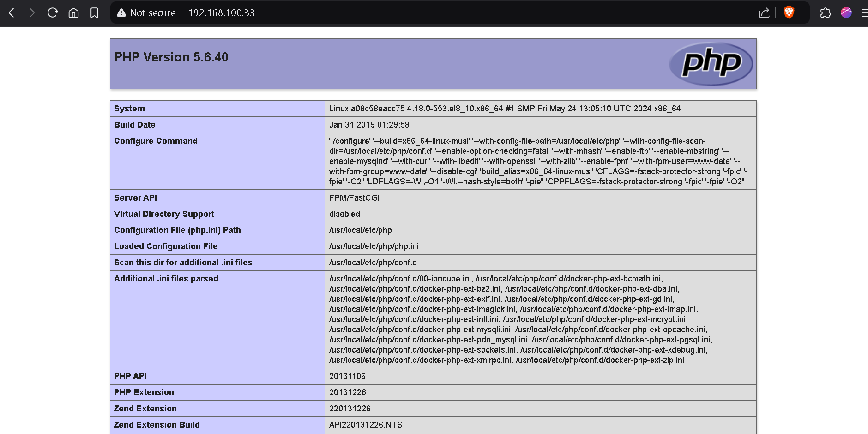Click the Build Date value Jan 31 2019
868x434 pixels.
pos(369,125)
